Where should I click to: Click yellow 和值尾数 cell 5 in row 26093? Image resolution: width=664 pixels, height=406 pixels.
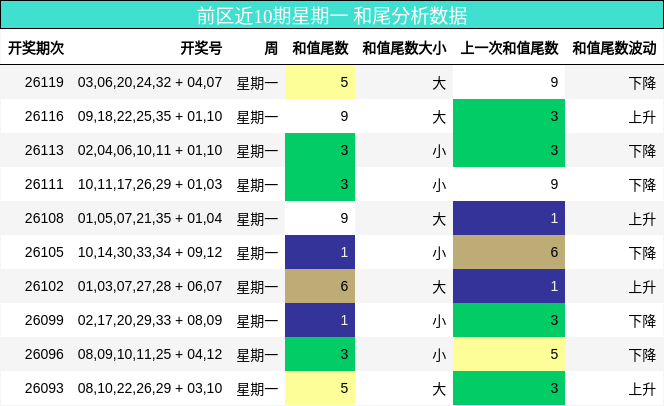(320, 388)
